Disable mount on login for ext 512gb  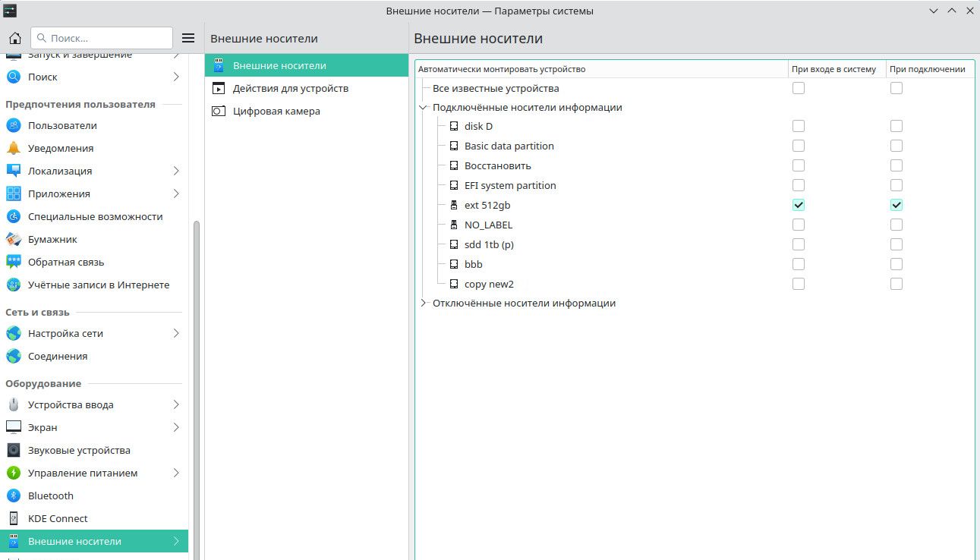tap(798, 205)
